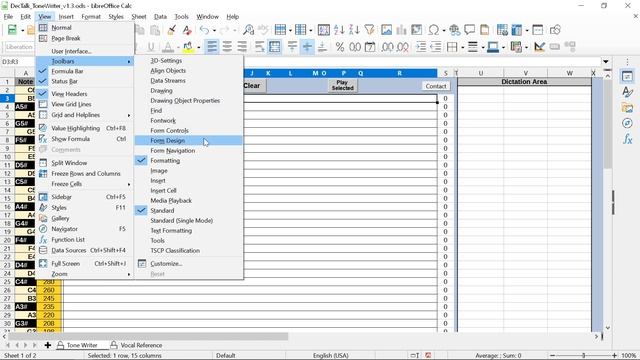This screenshot has width=640, height=360.
Task: Expand the Grid and Helplines submenu
Action: 84,115
